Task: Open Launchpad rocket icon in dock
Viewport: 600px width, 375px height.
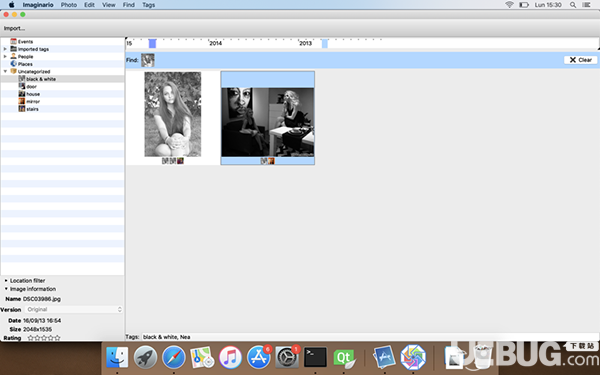Action: [145, 357]
